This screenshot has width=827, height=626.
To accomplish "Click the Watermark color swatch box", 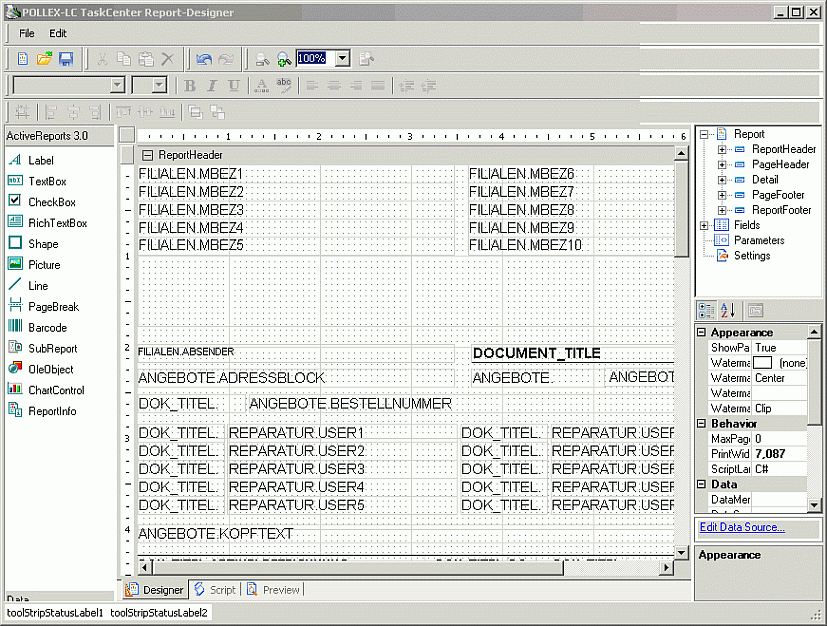I will click(763, 362).
